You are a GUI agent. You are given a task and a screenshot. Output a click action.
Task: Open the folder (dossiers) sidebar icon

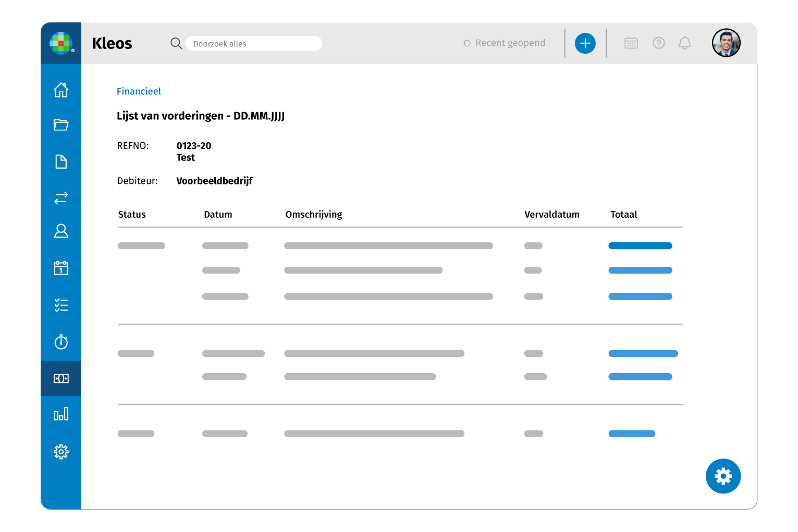coord(61,125)
